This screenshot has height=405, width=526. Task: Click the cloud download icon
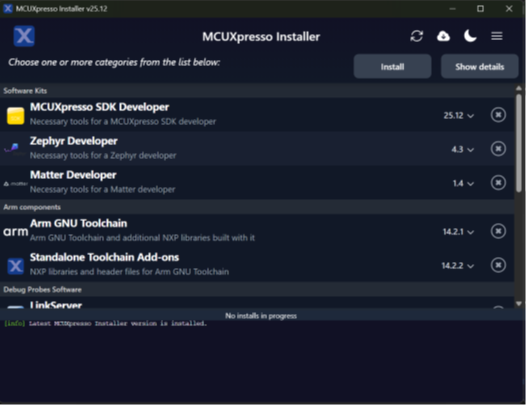point(443,36)
